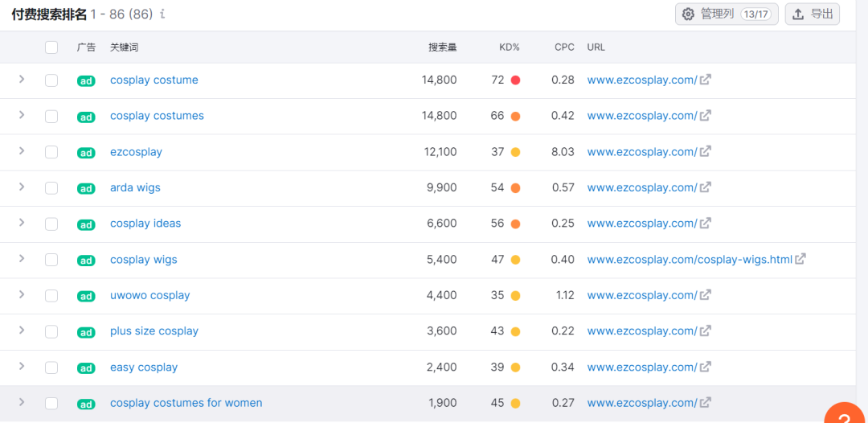
Task: Check the box for cosplay costumes row
Action: pos(51,117)
